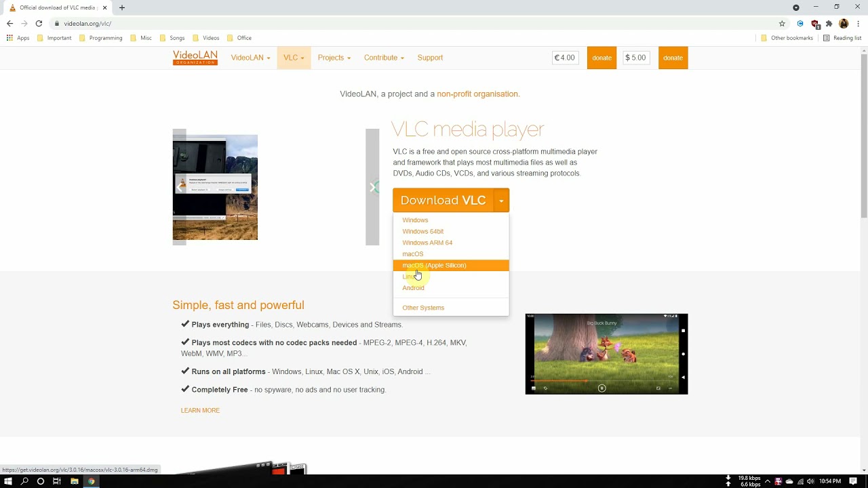Pause the Big Buck Bunny preview

point(601,388)
